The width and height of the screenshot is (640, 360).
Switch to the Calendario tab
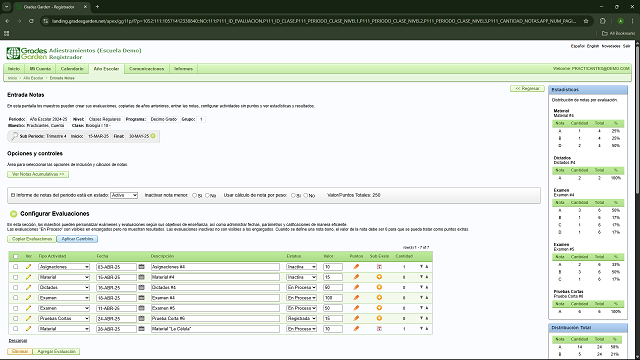tap(72, 69)
